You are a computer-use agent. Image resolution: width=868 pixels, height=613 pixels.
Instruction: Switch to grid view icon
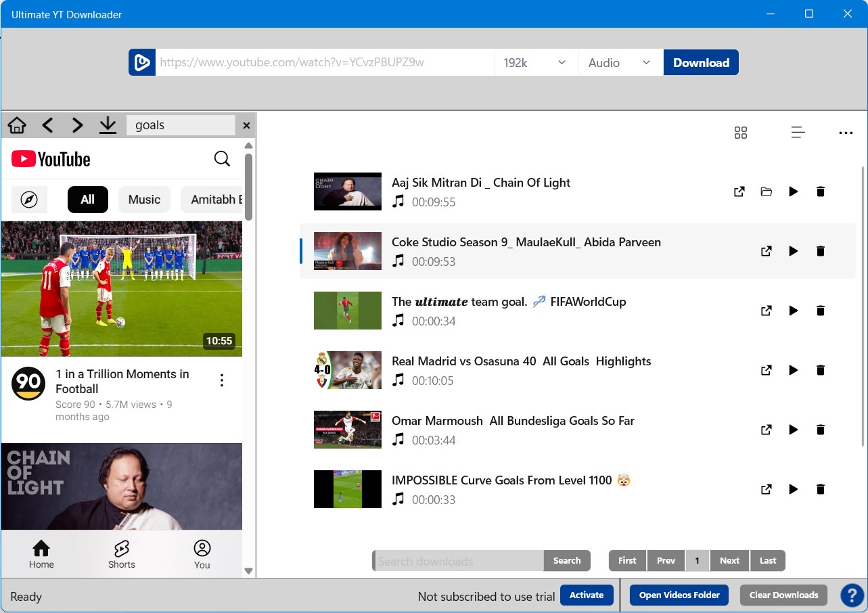[741, 133]
